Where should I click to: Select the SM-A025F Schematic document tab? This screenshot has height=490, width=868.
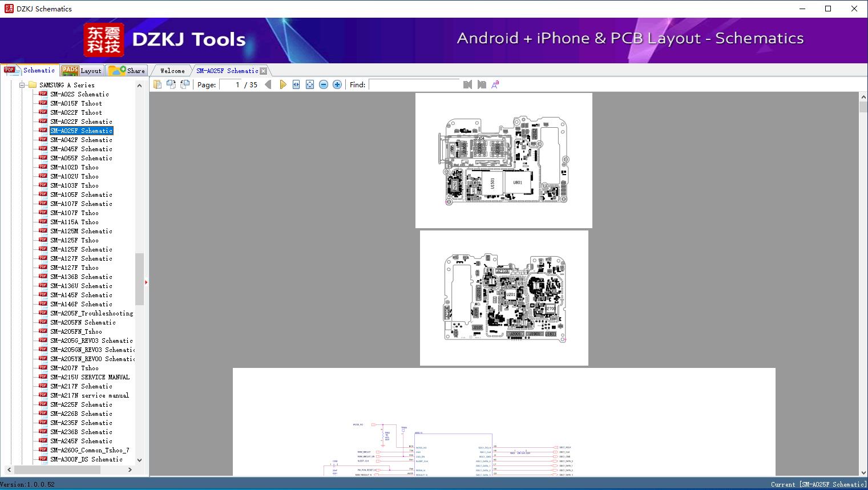point(227,71)
